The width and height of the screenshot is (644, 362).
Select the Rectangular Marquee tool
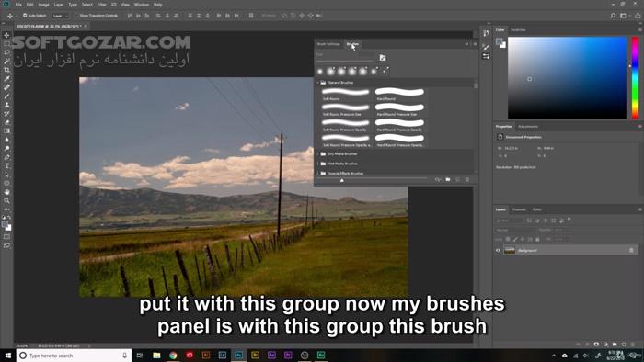click(6, 44)
